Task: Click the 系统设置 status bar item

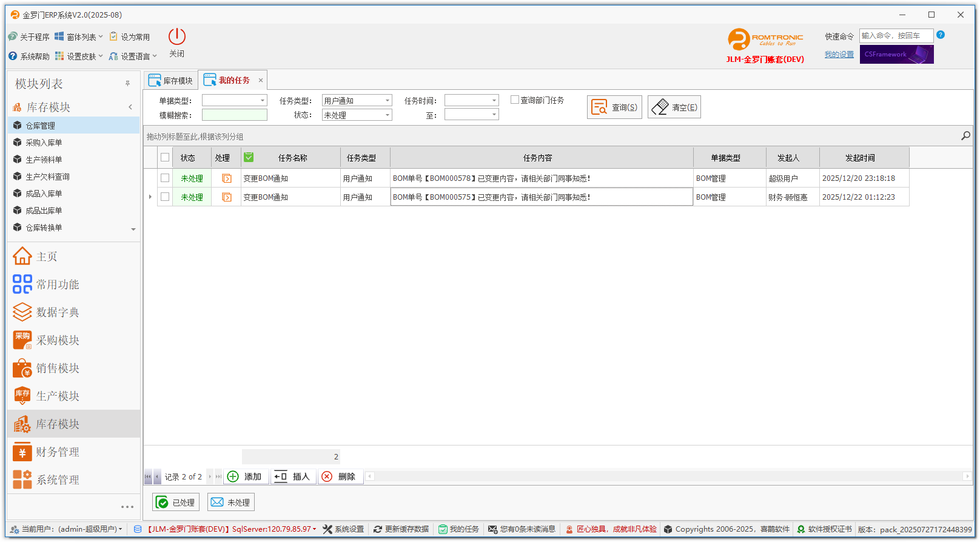Action: tap(343, 529)
